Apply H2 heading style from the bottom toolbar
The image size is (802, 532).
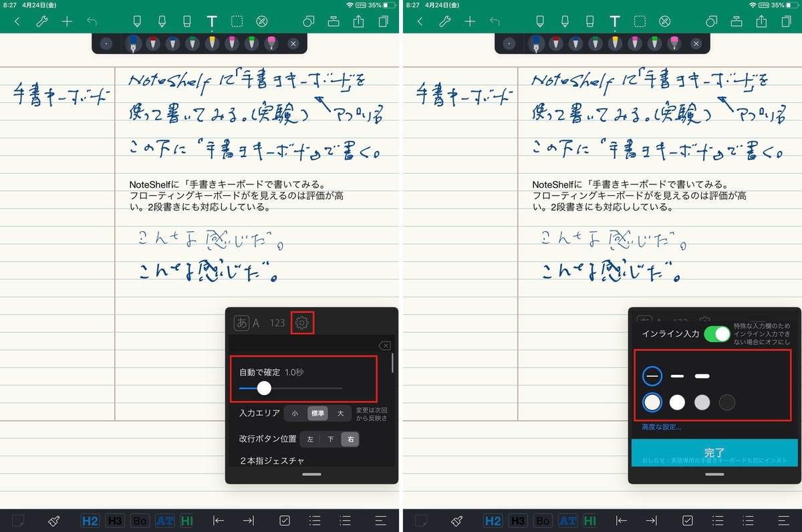90,521
